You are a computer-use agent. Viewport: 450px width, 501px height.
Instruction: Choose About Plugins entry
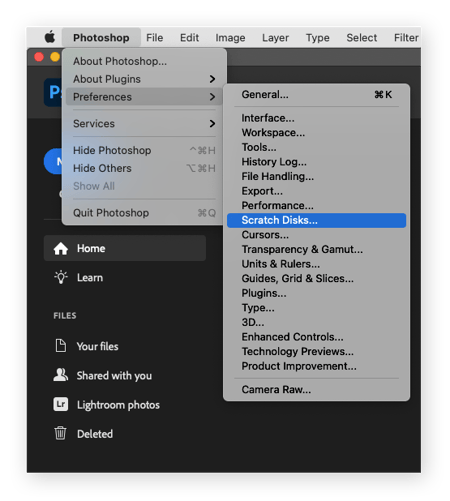[x=144, y=79]
